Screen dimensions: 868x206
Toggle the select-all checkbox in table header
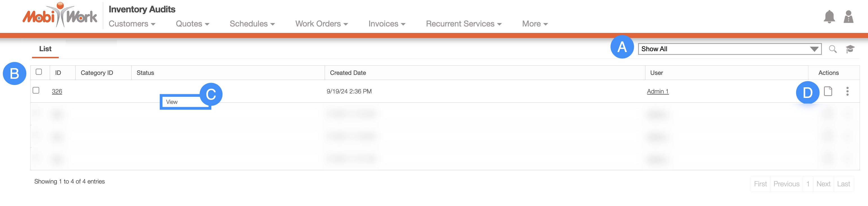39,72
